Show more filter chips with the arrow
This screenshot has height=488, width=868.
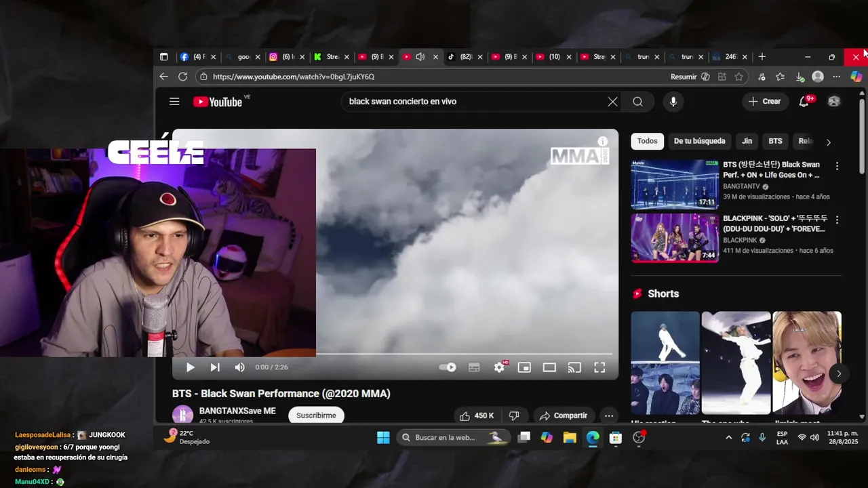(x=828, y=142)
